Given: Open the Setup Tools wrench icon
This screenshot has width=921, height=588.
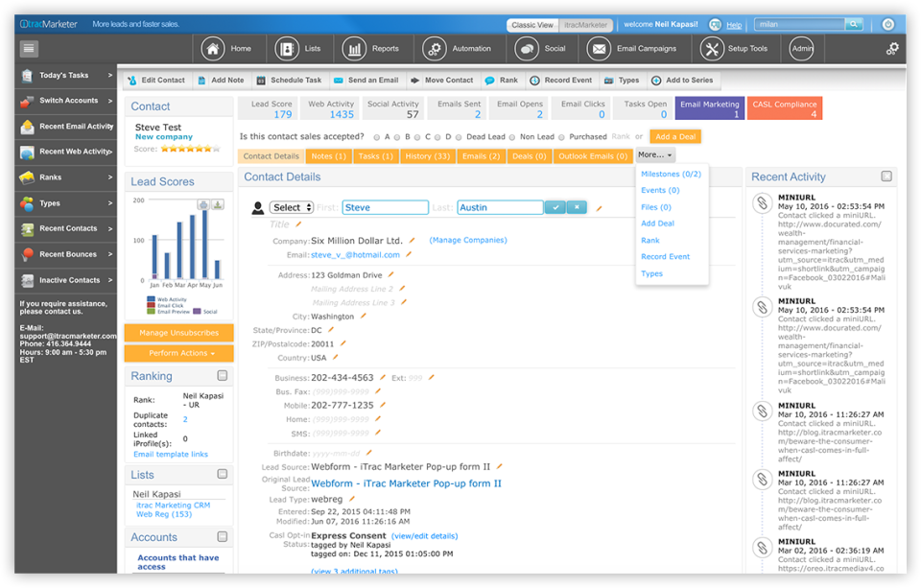Looking at the screenshot, I should [x=712, y=49].
